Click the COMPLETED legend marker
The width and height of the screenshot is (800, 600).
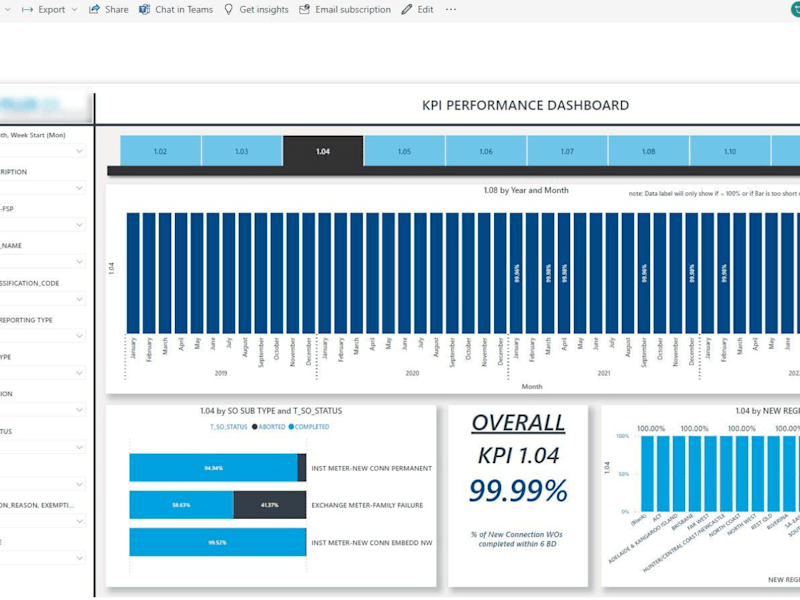pyautogui.click(x=291, y=427)
